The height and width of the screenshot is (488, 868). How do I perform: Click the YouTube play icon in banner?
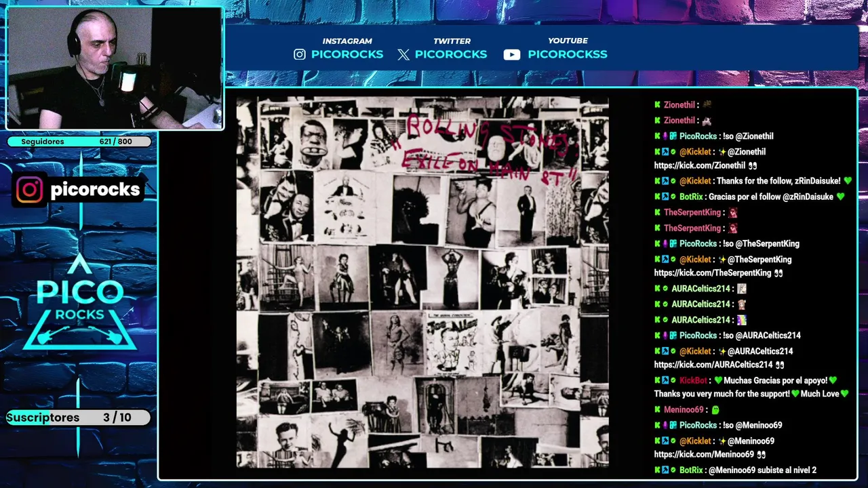click(512, 55)
